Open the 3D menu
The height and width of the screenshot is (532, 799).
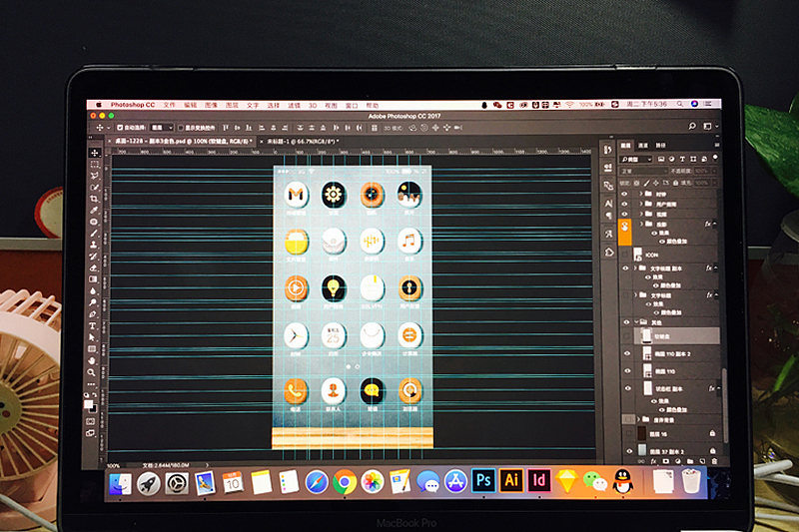point(313,106)
